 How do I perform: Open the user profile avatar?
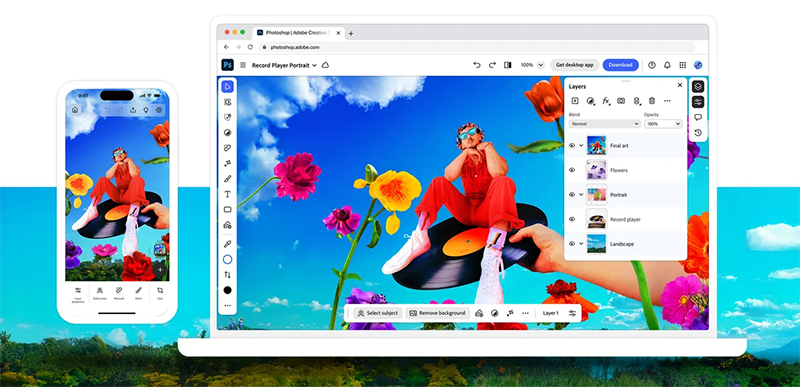pyautogui.click(x=698, y=65)
